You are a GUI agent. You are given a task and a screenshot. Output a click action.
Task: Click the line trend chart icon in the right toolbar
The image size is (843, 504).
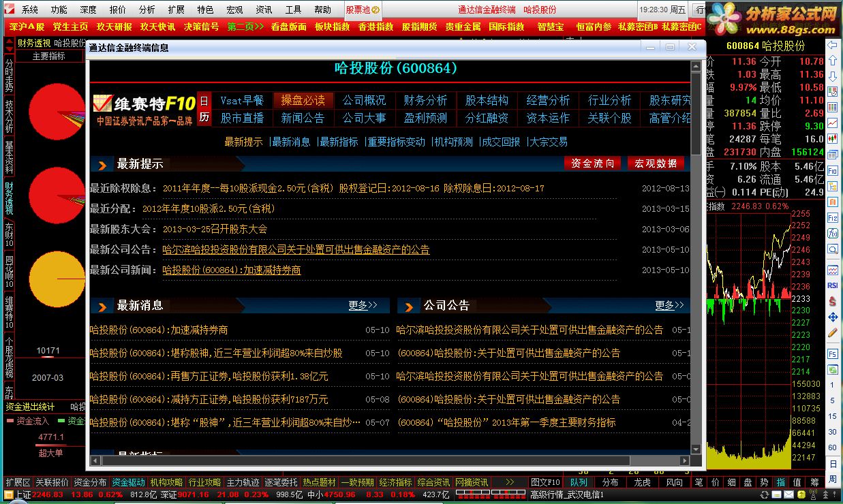pyautogui.click(x=832, y=122)
